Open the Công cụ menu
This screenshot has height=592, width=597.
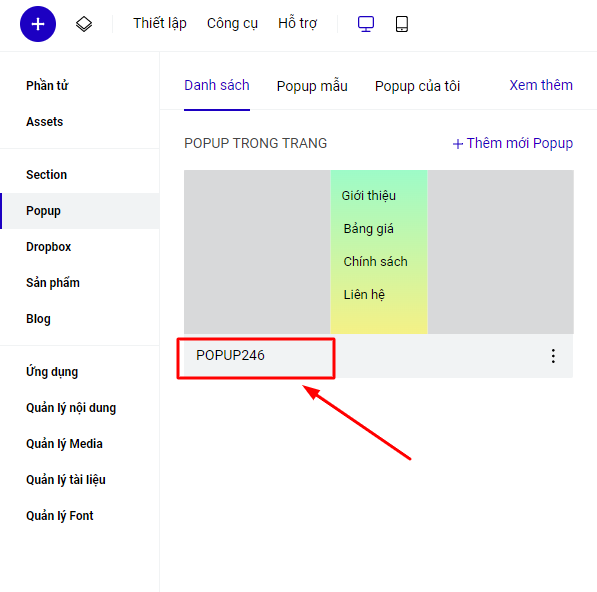coord(232,23)
